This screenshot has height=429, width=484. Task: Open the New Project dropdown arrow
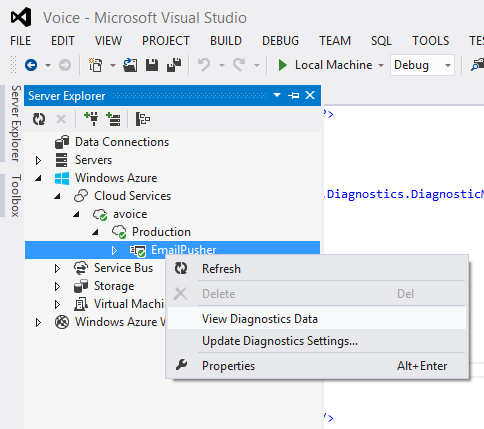(113, 65)
